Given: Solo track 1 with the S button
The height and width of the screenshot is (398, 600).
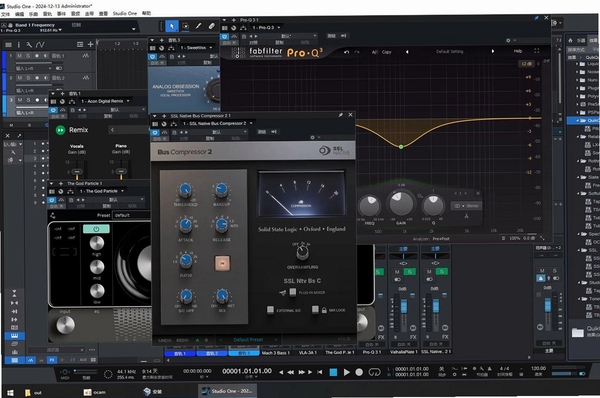Looking at the screenshot, I should [28, 55].
